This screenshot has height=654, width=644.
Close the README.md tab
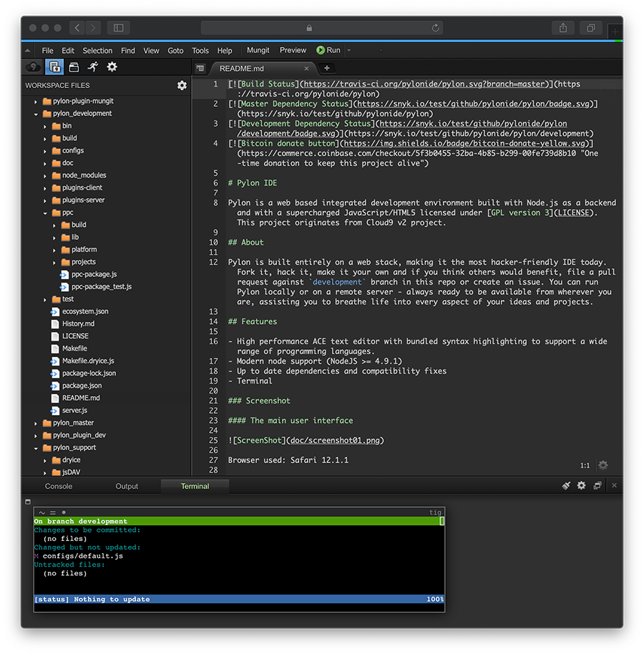coord(306,69)
